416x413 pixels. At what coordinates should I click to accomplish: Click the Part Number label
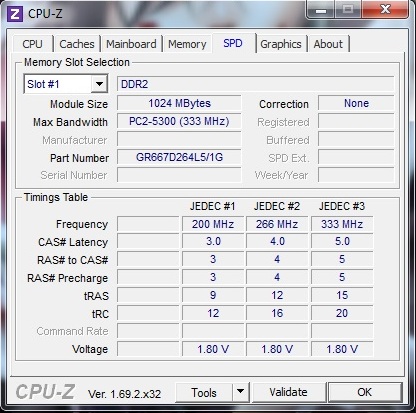coord(79,158)
